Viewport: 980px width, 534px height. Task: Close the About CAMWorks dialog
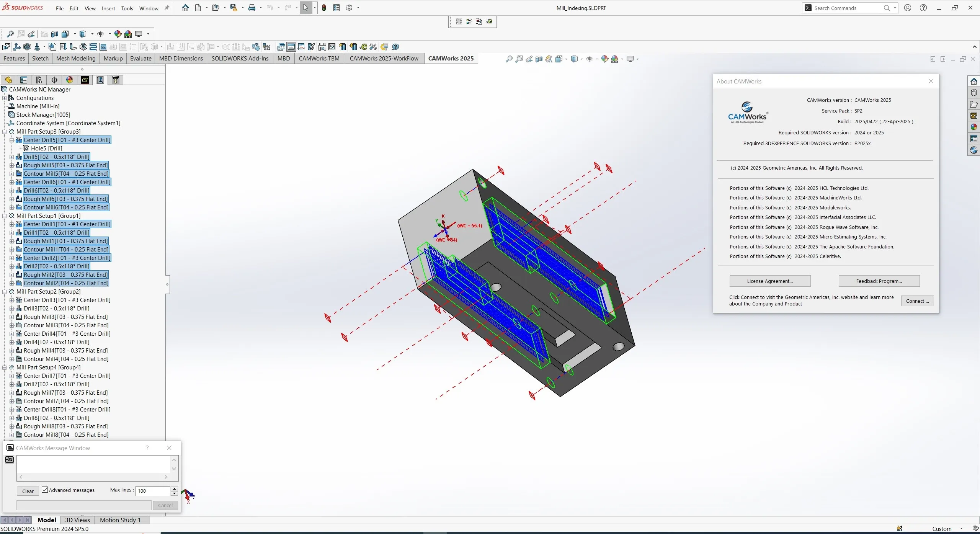(931, 81)
